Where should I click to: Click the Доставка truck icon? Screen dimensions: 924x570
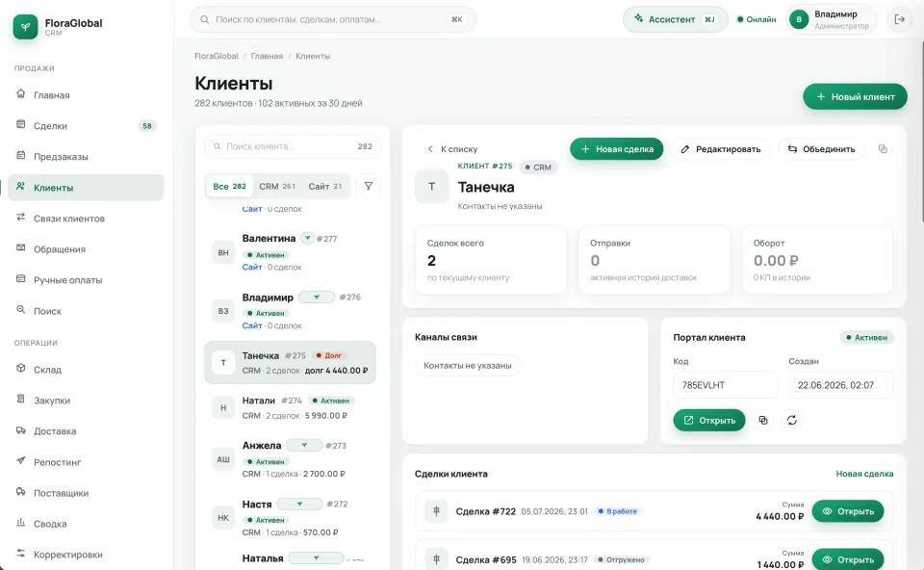point(20,430)
